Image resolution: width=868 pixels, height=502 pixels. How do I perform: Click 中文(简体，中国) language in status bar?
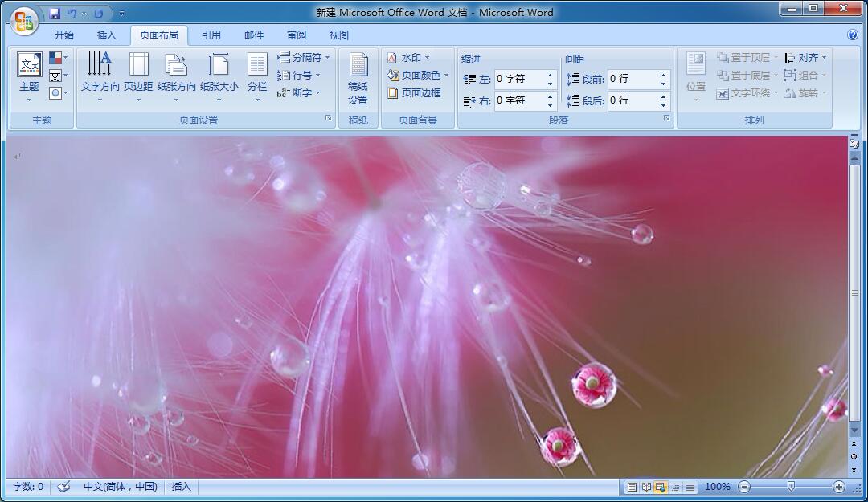(120, 487)
